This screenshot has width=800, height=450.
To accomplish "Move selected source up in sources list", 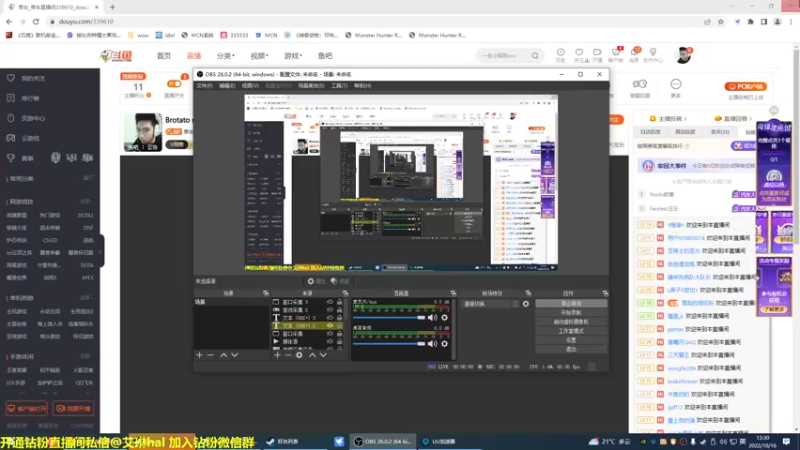I will [x=312, y=355].
